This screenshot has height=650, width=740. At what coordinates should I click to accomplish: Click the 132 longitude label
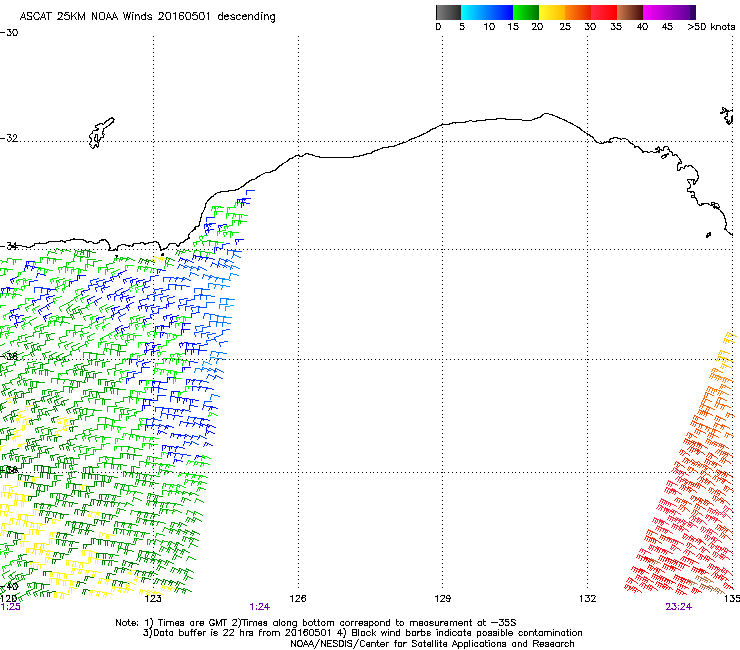point(587,599)
